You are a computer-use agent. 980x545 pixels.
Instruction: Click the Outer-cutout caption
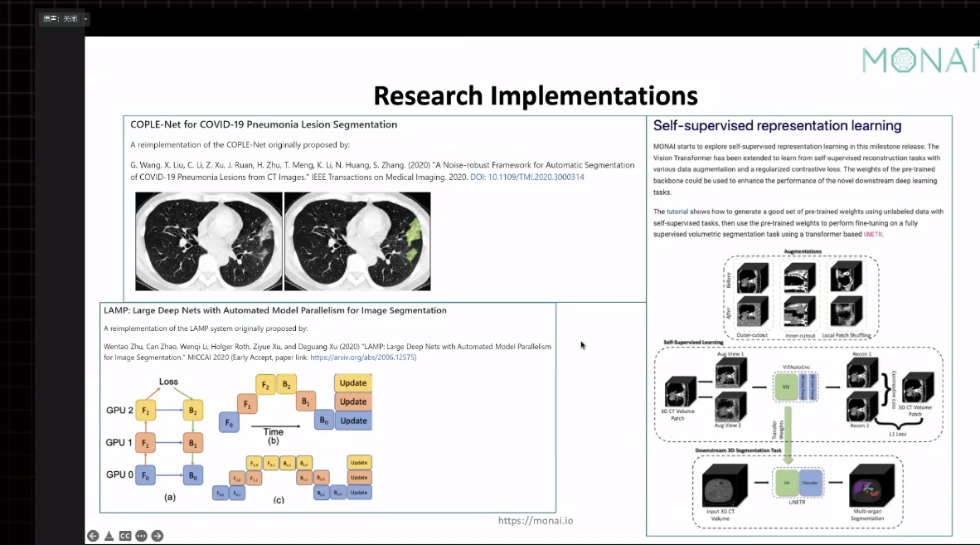point(752,335)
